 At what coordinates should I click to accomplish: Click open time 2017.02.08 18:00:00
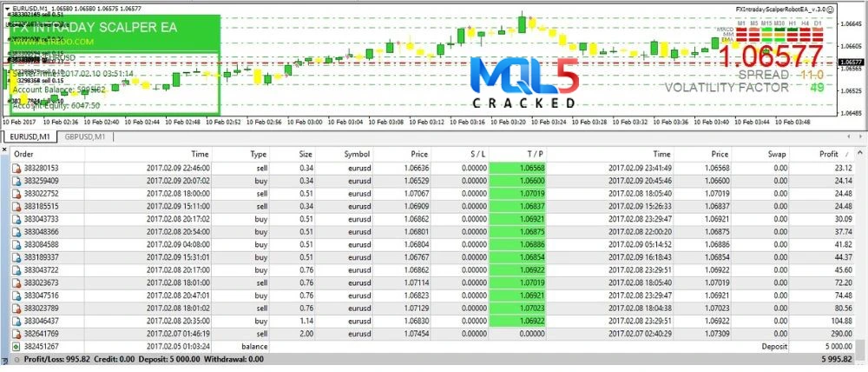178,194
